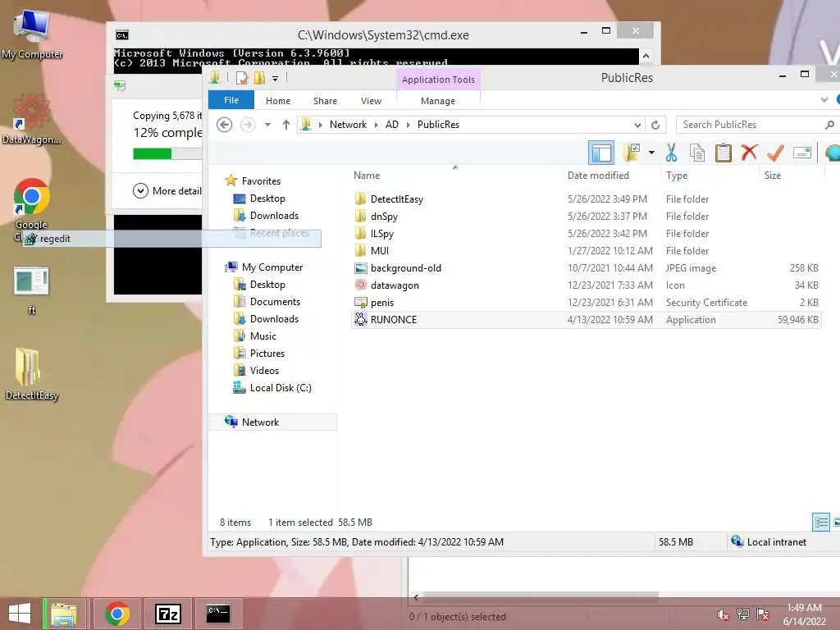The image size is (840, 630).
Task: Open 7-Zip from the taskbar
Action: 167,614
